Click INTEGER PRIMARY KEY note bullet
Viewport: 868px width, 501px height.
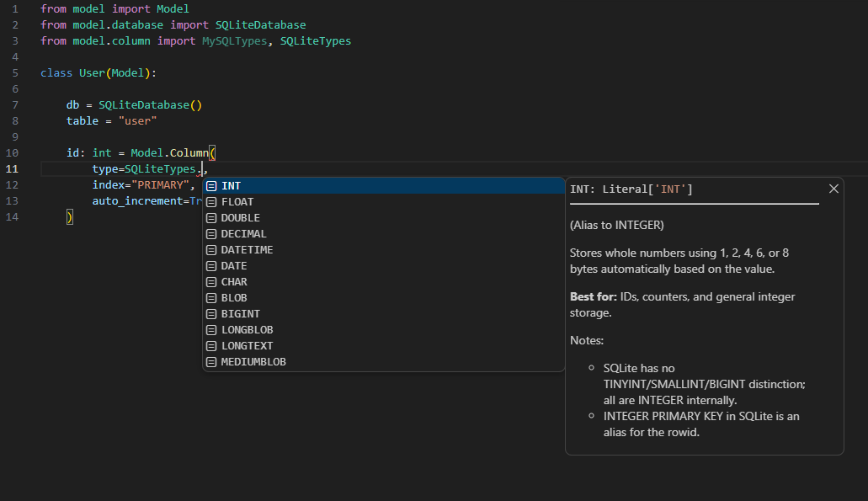click(701, 424)
